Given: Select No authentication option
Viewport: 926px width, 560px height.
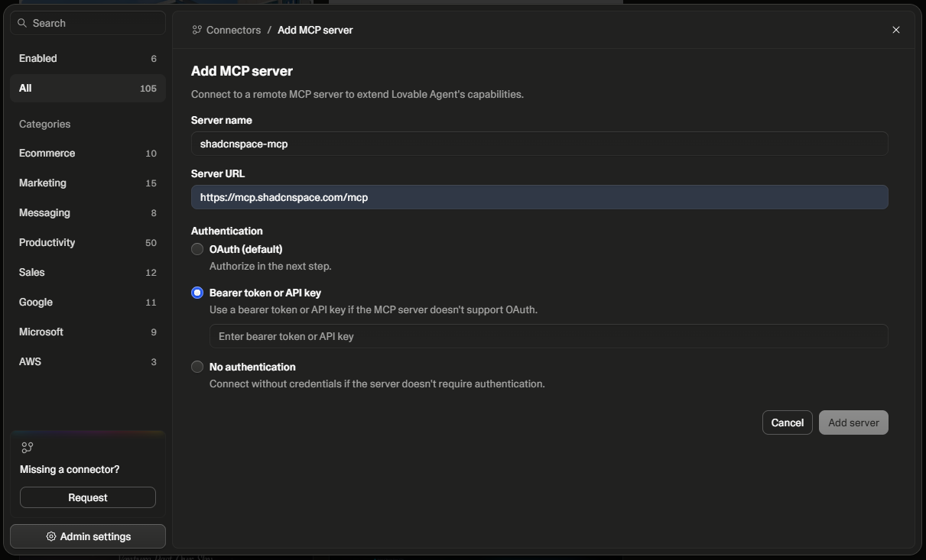Looking at the screenshot, I should (x=197, y=367).
